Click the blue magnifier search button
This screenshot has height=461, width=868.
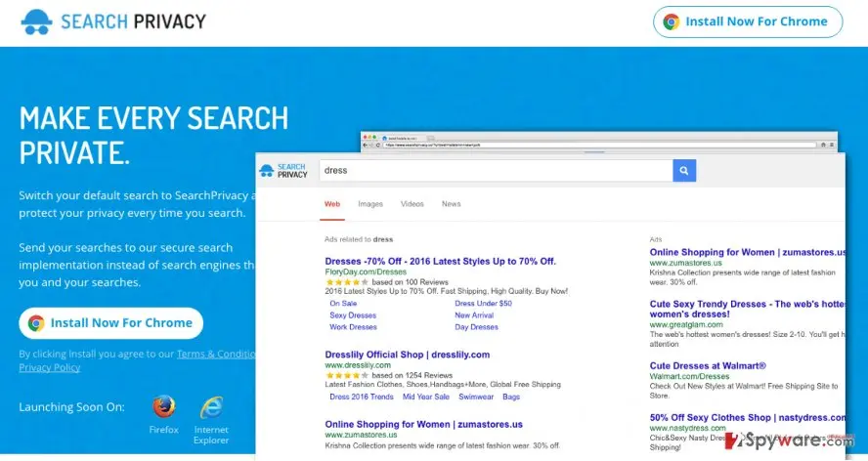pos(684,171)
